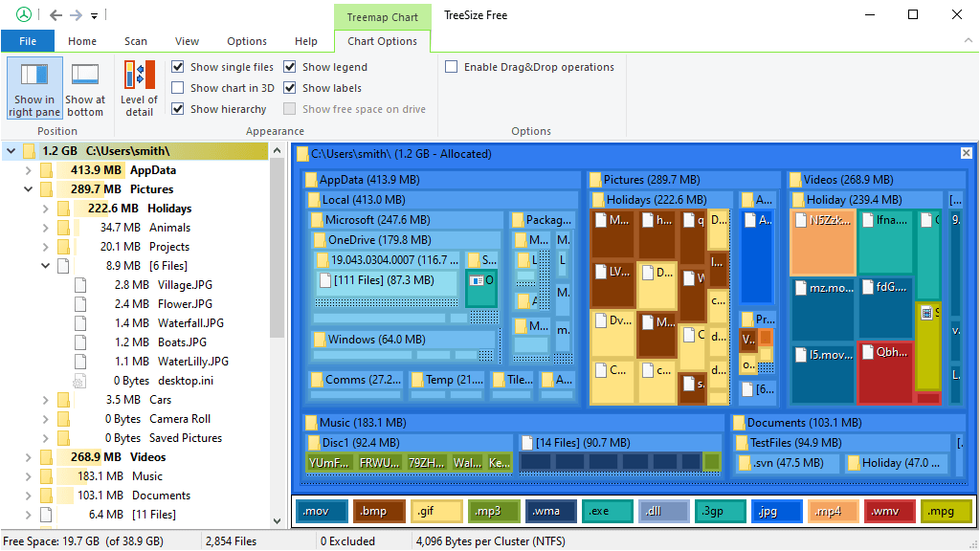Image resolution: width=980 pixels, height=551 pixels.
Task: Select Show at bottom position
Action: tap(85, 88)
